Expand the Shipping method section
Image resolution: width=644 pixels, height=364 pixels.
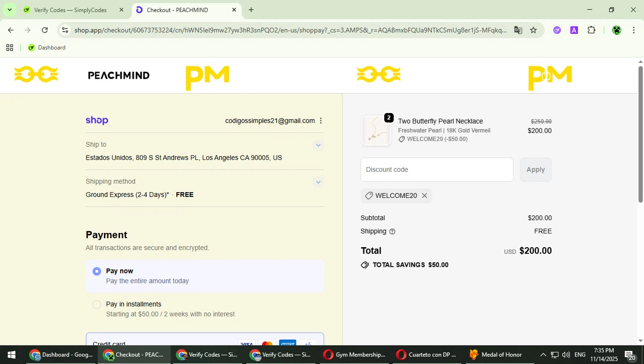[x=318, y=182]
